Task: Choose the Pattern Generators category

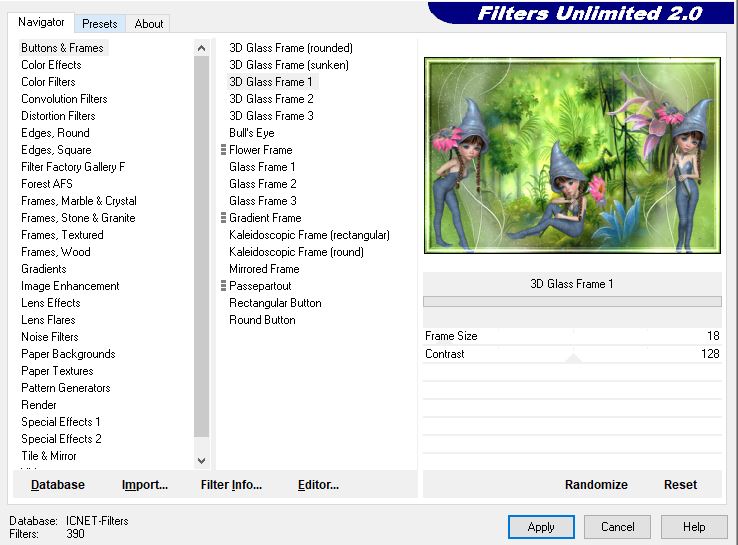Action: (x=65, y=387)
